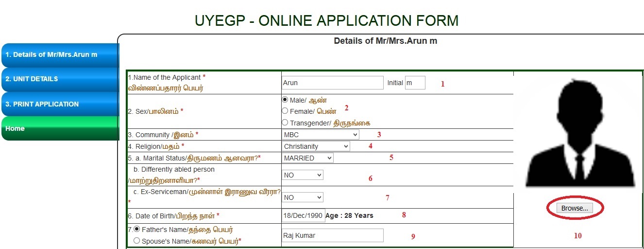This screenshot has width=644, height=249.
Task: Go to the PRINT APPLICATION tab
Action: point(59,104)
